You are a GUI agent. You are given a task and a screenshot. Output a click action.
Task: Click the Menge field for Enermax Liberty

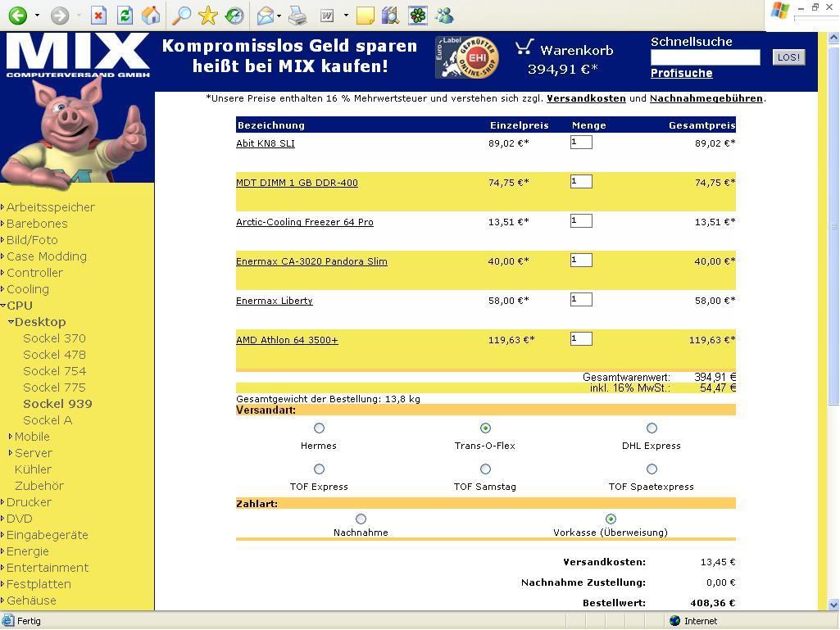581,300
